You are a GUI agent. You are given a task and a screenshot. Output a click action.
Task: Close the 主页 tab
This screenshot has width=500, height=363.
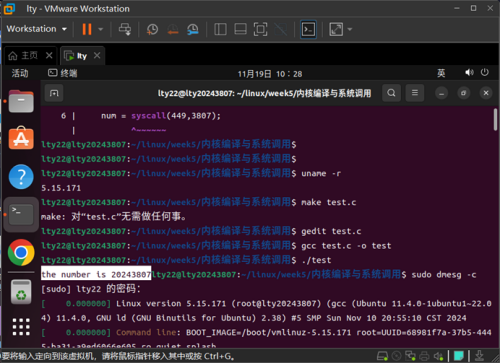pos(49,55)
